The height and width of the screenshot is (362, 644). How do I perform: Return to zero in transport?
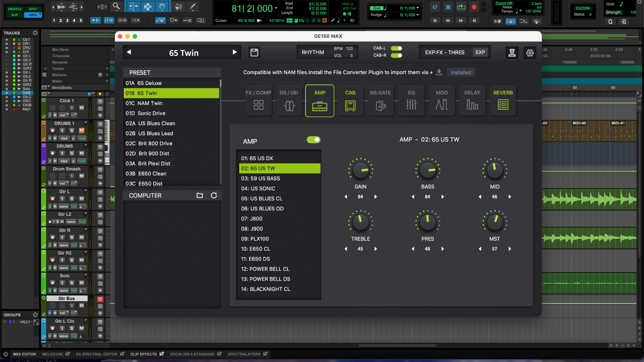point(435,21)
